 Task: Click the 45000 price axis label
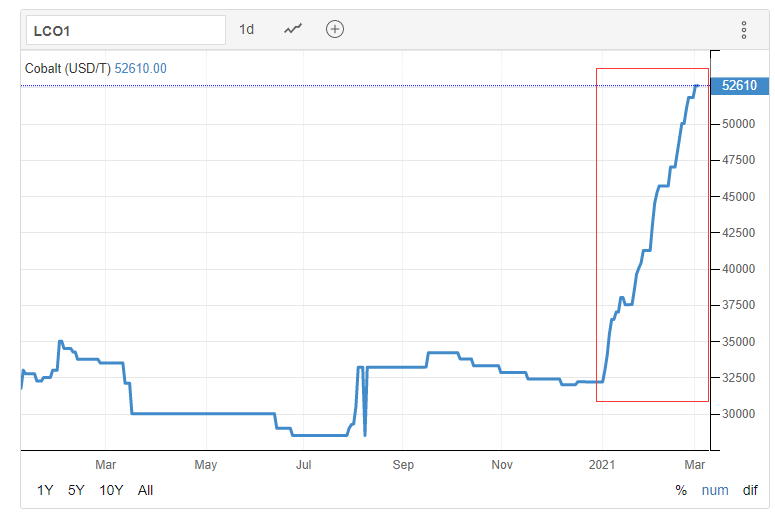[x=738, y=197]
